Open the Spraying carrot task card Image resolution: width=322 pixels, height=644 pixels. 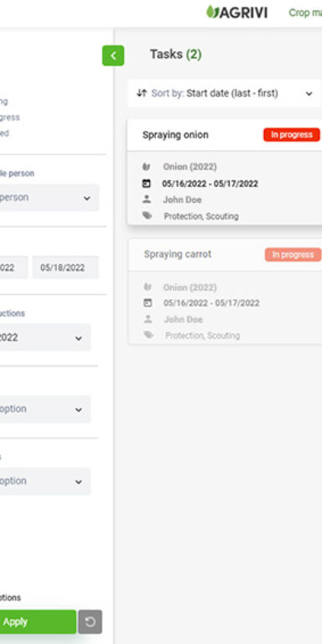(x=225, y=291)
